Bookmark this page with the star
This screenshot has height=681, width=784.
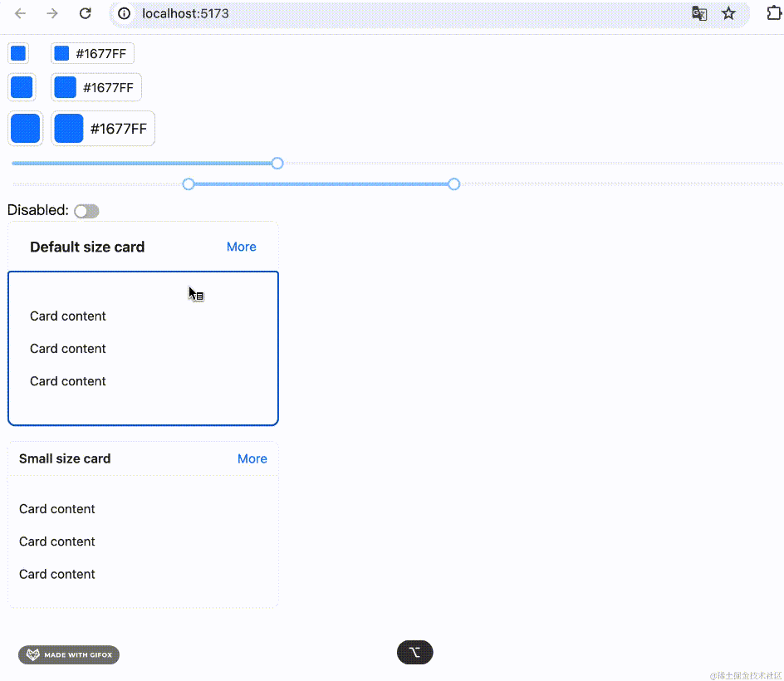pyautogui.click(x=728, y=13)
